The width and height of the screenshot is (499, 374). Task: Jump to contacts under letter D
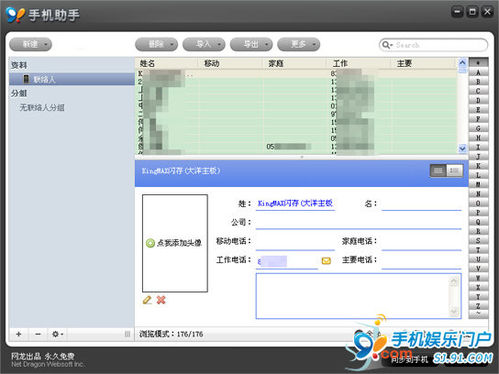click(478, 100)
